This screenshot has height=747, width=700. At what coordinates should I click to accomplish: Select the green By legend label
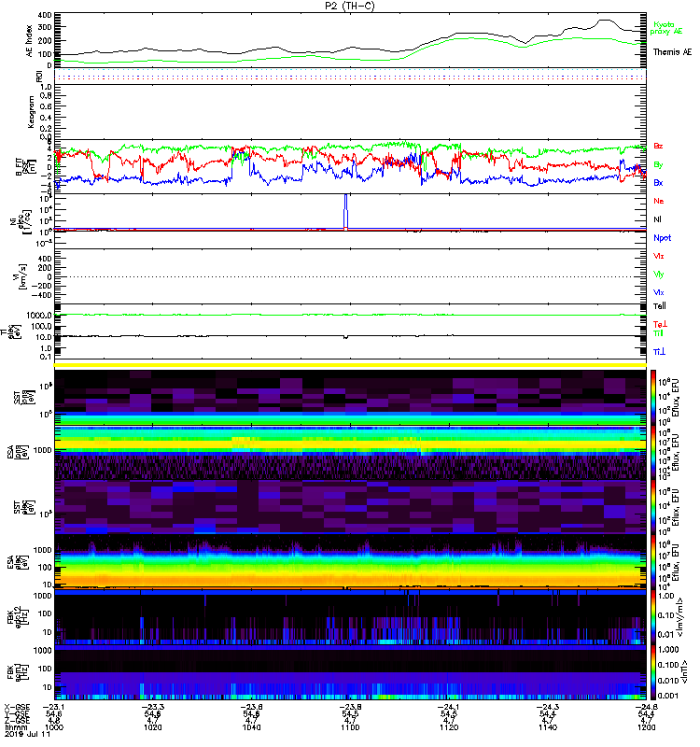click(658, 165)
